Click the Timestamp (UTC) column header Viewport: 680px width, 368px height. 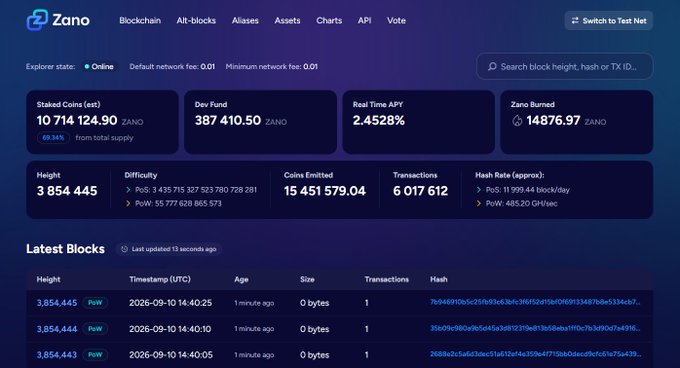point(160,280)
